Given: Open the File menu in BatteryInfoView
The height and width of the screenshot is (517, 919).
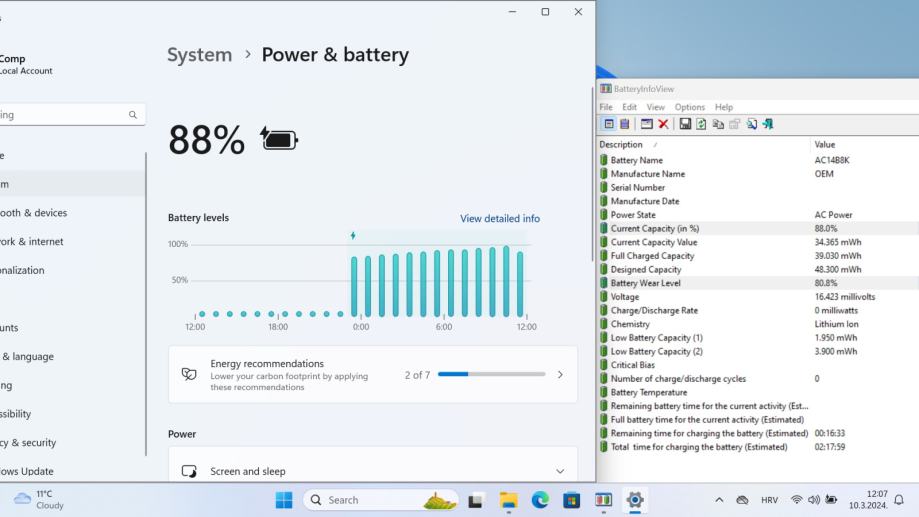Looking at the screenshot, I should tap(606, 107).
